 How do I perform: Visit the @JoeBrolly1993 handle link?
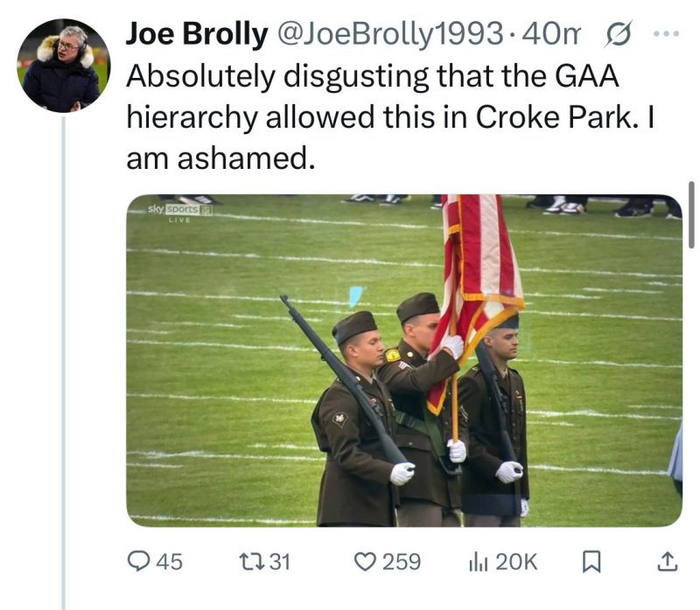[x=390, y=33]
